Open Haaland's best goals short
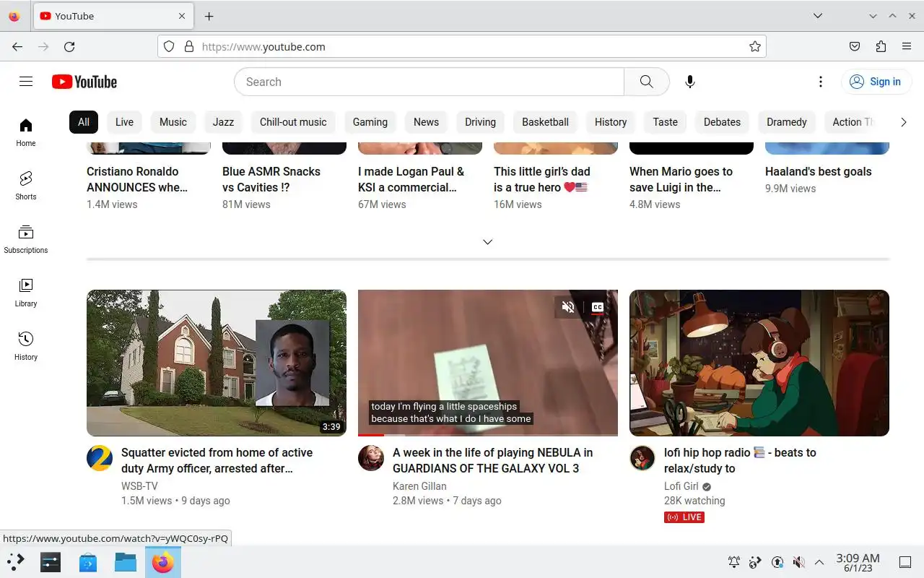The image size is (924, 578). pos(819,171)
